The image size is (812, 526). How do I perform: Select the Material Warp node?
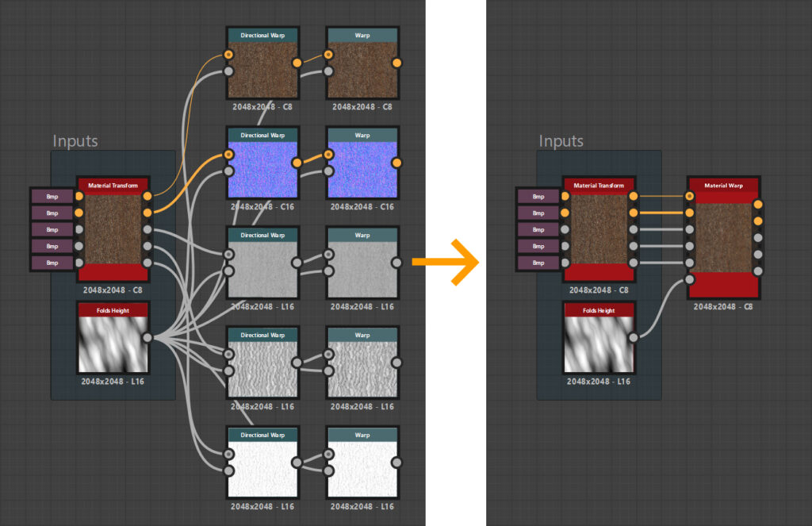pos(723,237)
